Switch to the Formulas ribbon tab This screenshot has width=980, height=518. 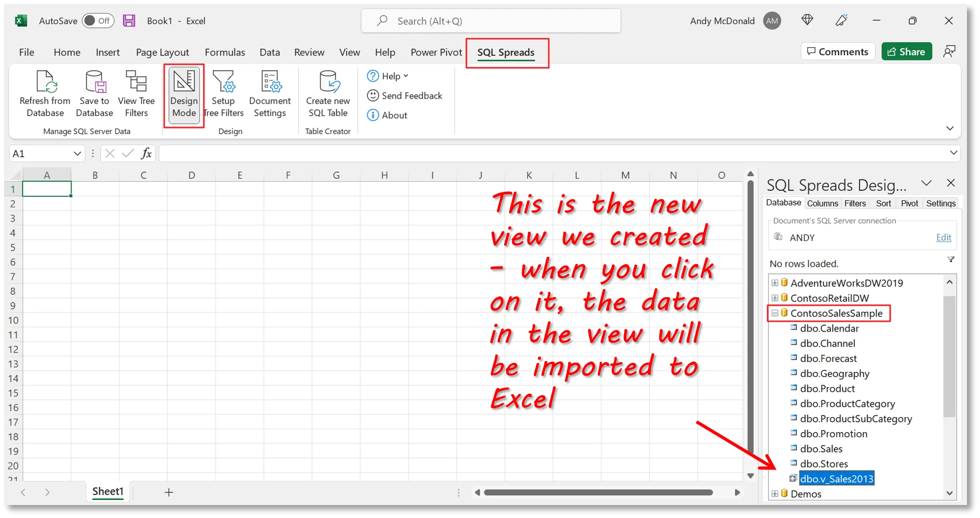[x=225, y=53]
